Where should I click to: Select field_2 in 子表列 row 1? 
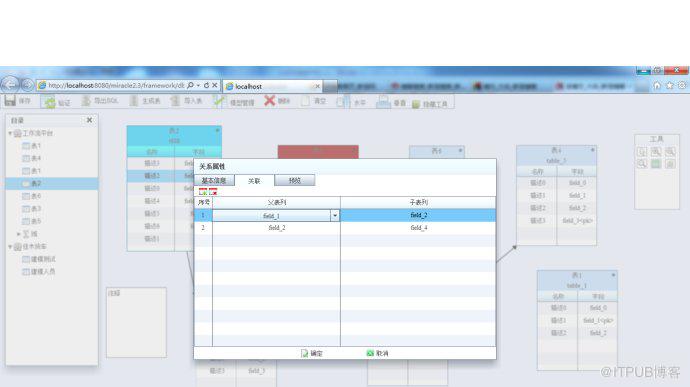(418, 215)
